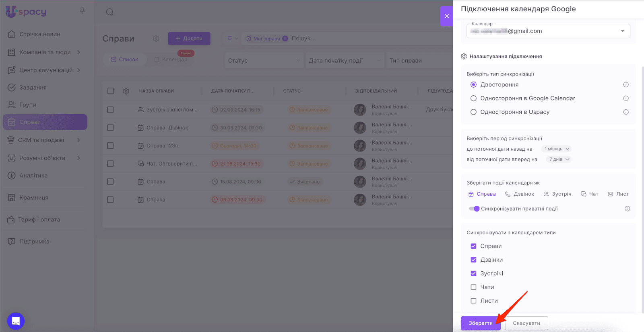The height and width of the screenshot is (332, 644).
Task: Click the Uspacy logo
Action: coord(26,12)
